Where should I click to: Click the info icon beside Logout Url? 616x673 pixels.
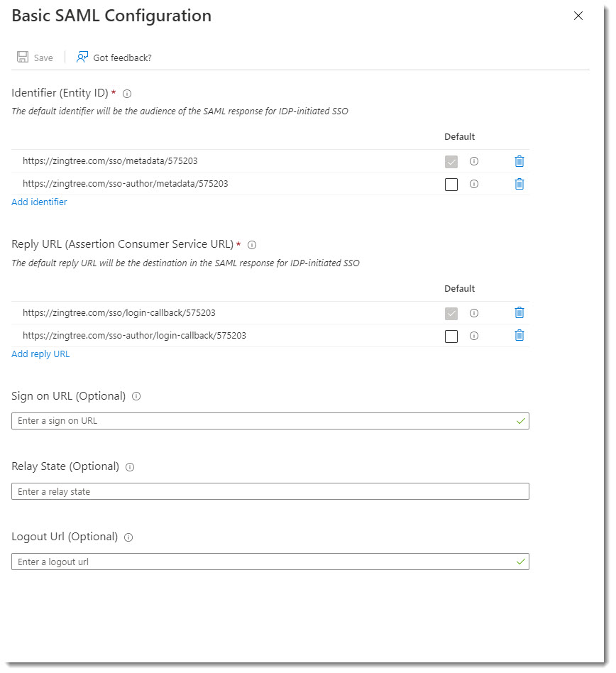point(128,537)
